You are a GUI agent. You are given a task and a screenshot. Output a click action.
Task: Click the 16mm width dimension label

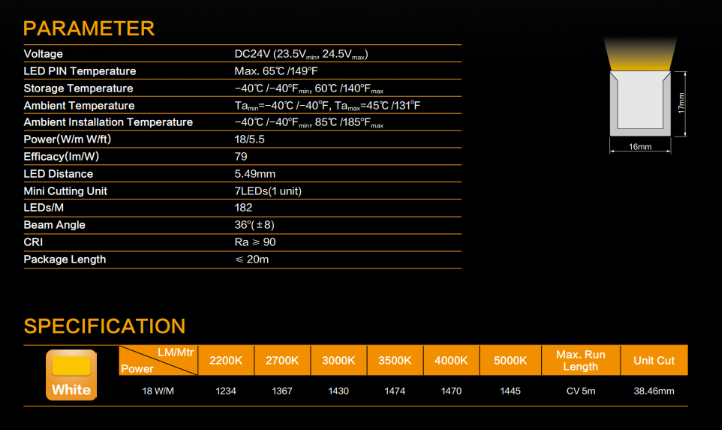640,146
